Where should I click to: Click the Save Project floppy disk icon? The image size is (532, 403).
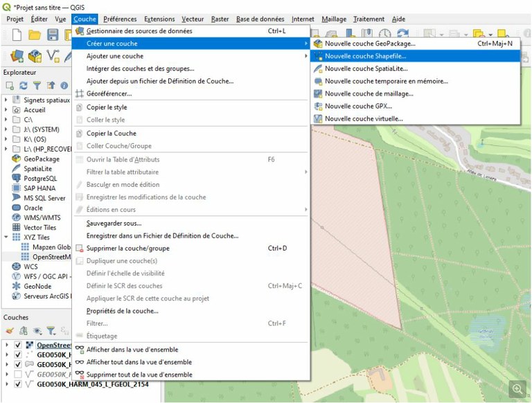pos(53,35)
